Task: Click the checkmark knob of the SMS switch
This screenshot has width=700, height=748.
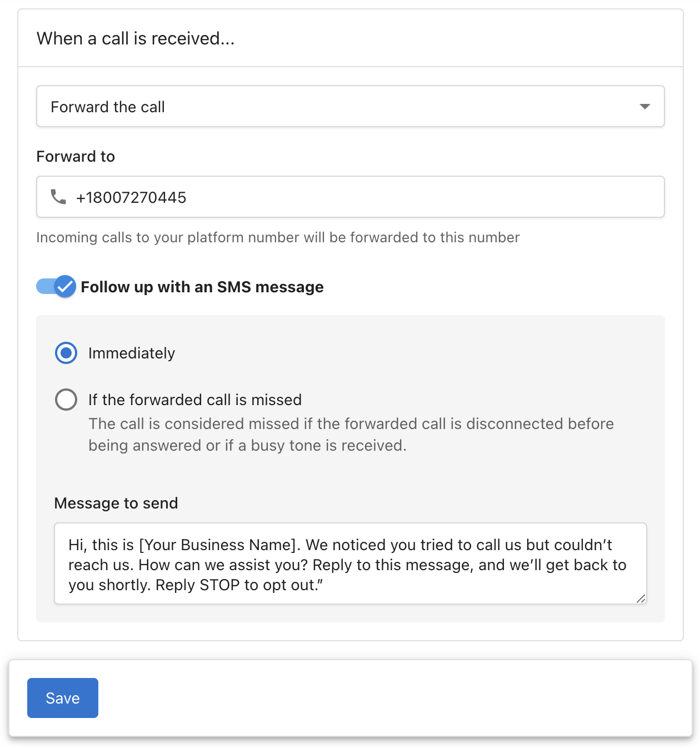Action: [65, 287]
